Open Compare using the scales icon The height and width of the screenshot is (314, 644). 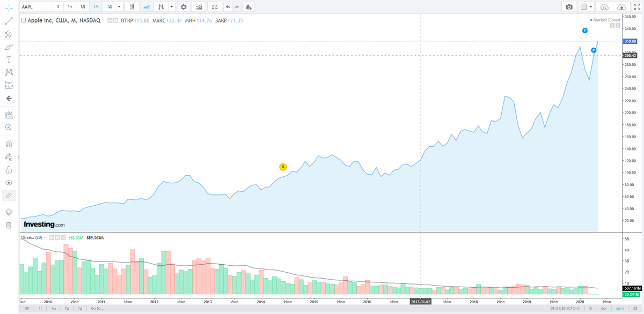[215, 7]
